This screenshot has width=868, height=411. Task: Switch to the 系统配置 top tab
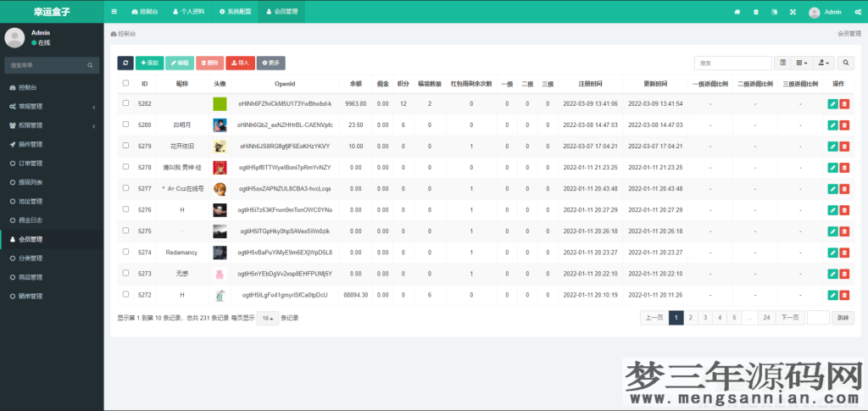[236, 12]
